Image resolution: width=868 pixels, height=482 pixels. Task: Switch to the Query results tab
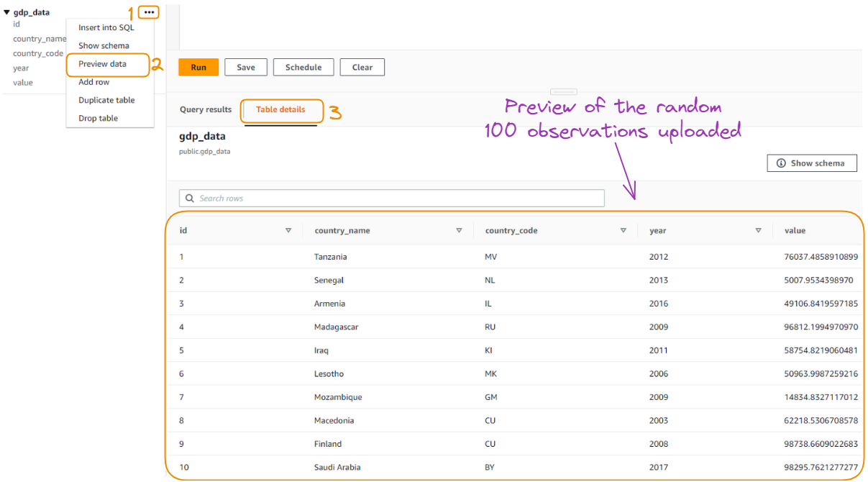206,109
